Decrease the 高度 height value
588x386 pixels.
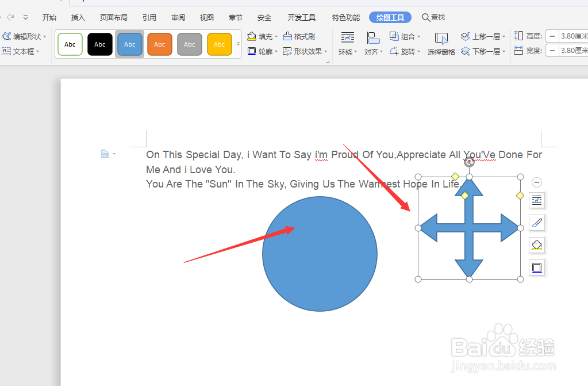tap(552, 36)
